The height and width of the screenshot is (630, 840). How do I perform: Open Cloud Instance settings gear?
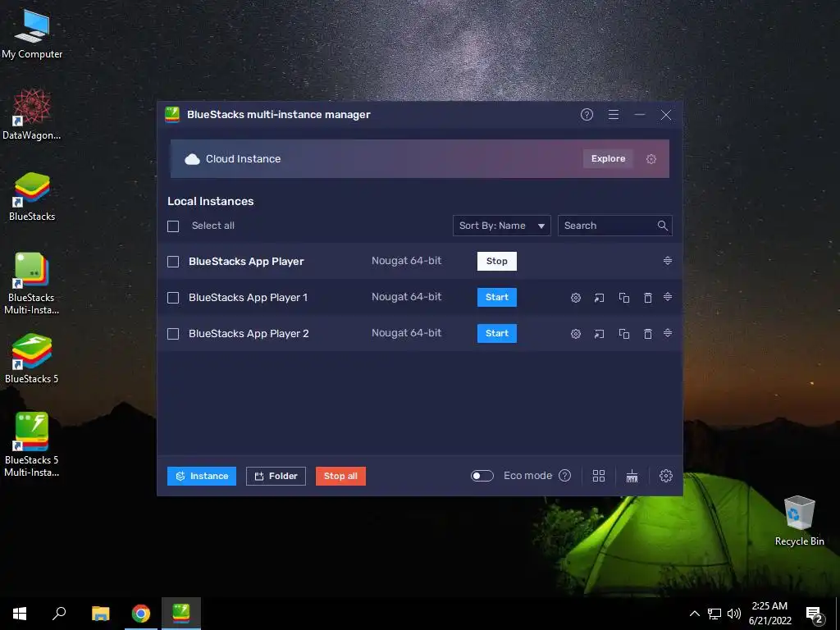pyautogui.click(x=651, y=159)
